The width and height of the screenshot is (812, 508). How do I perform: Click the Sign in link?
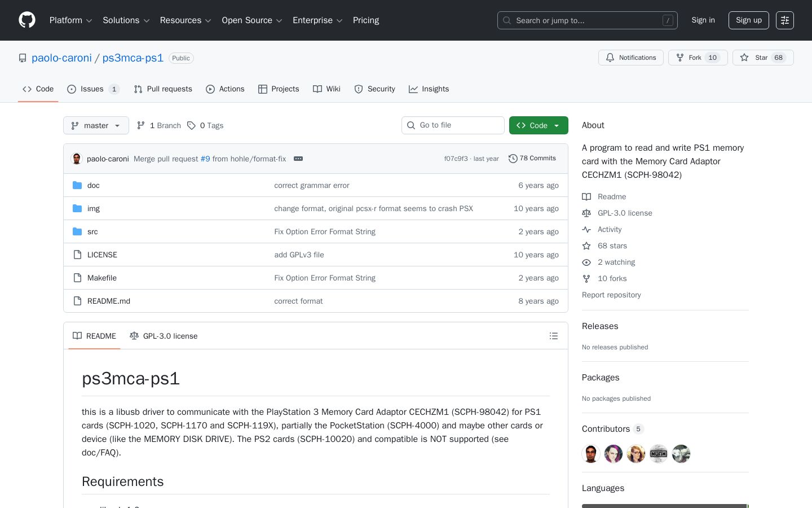pos(703,20)
